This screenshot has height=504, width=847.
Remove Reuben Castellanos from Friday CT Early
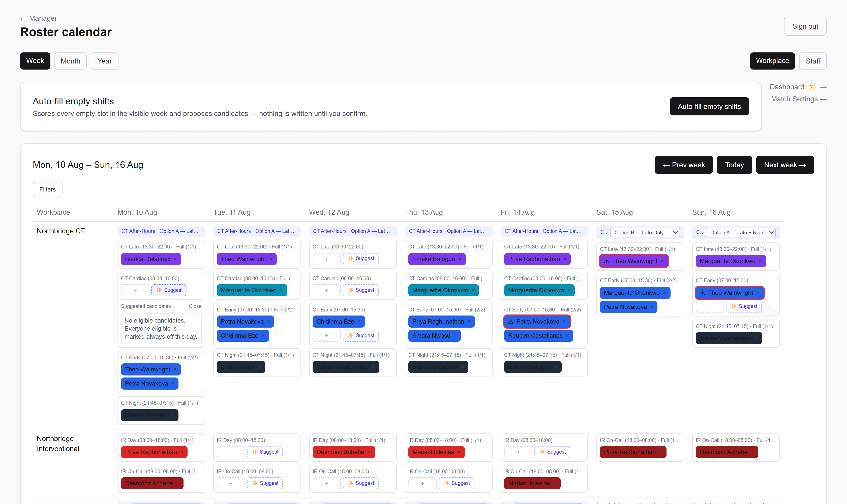[x=567, y=336]
